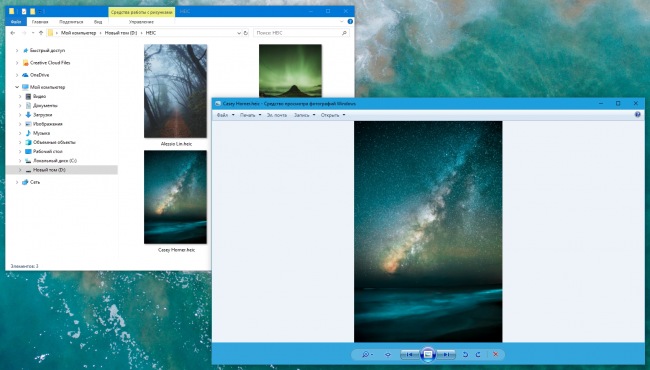Select Быстрый доступ in navigation pane
The image size is (650, 370).
pyautogui.click(x=47, y=51)
